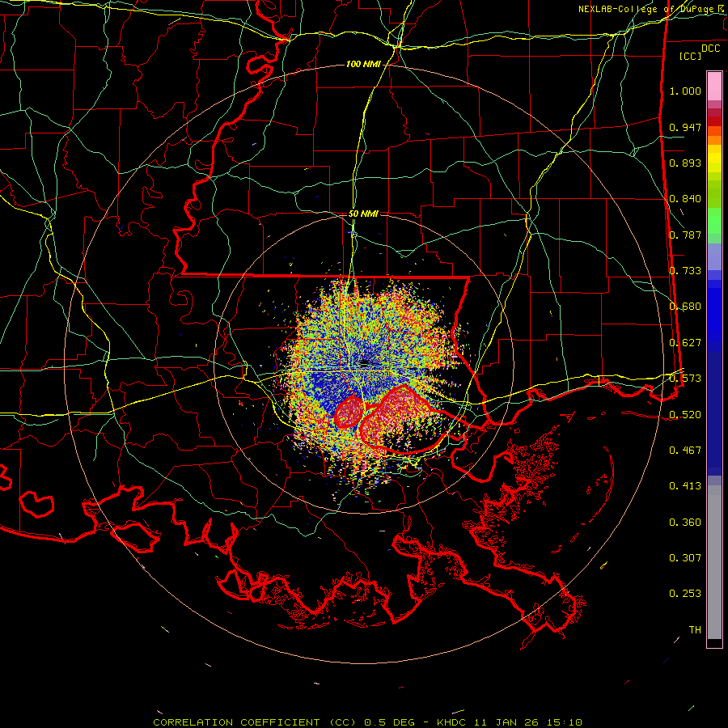Click the 0.413 color scale value
This screenshot has height=728, width=728.
pos(685,486)
